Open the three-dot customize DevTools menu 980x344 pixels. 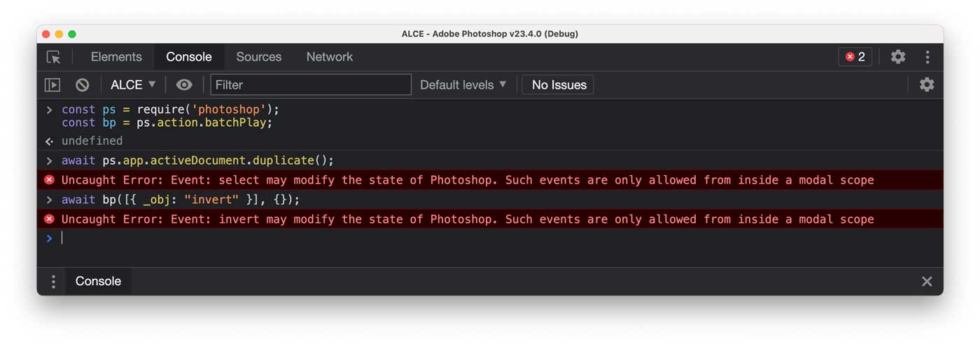(x=927, y=57)
